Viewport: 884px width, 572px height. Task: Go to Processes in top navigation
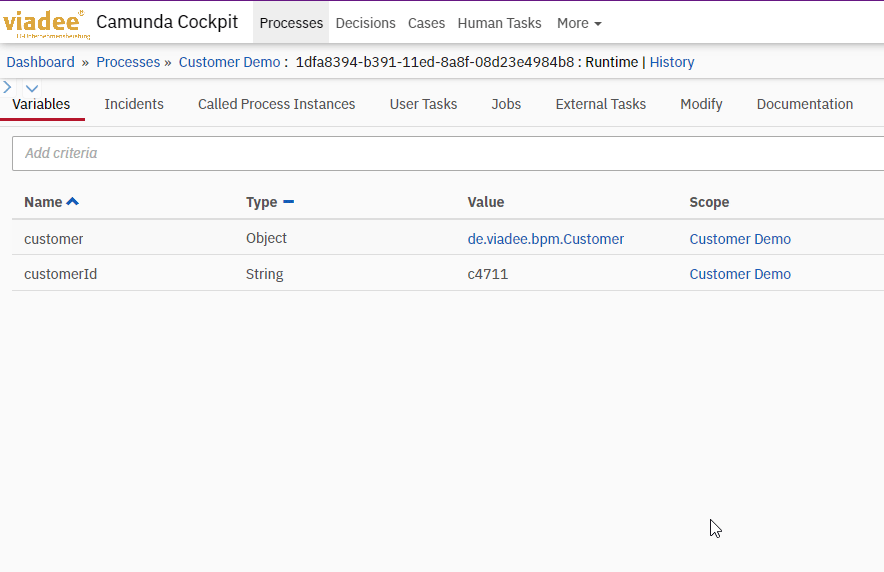(x=291, y=23)
